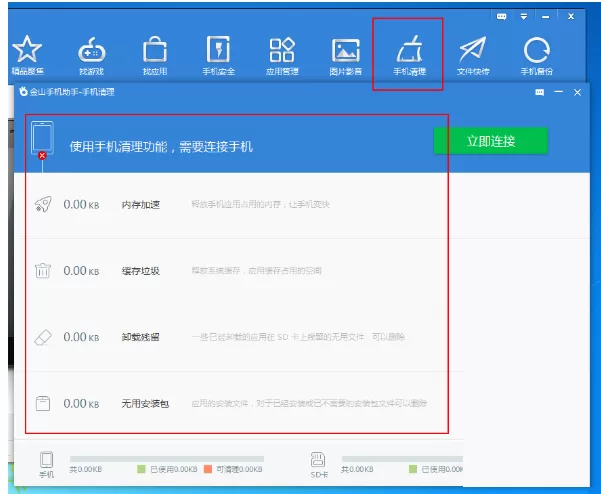Minimize the 手机清理 window
The height and width of the screenshot is (494, 601).
(x=558, y=92)
